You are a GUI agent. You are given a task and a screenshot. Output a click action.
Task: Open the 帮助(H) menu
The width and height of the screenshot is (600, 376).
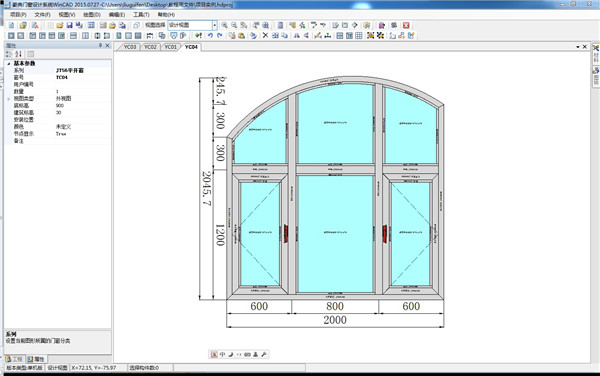(x=166, y=15)
